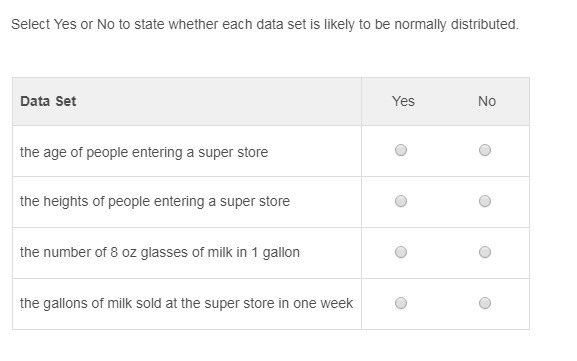Choose No for heights of people row

coord(485,201)
